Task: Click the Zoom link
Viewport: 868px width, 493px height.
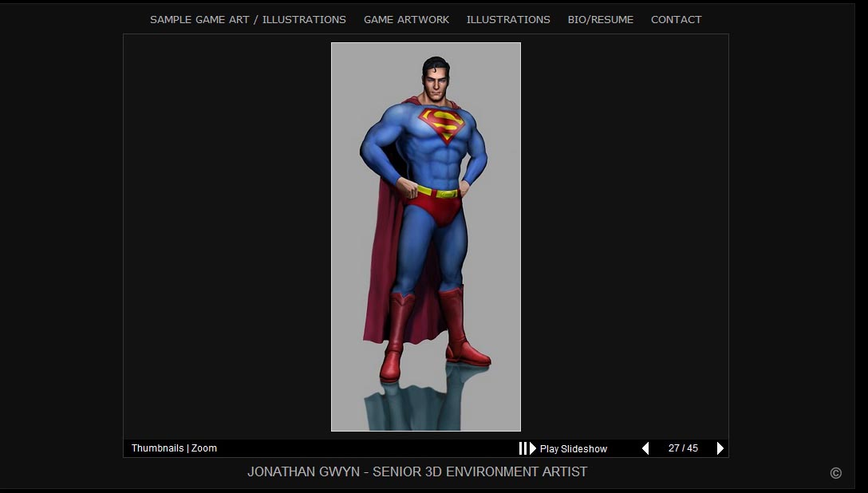Action: pyautogui.click(x=204, y=448)
